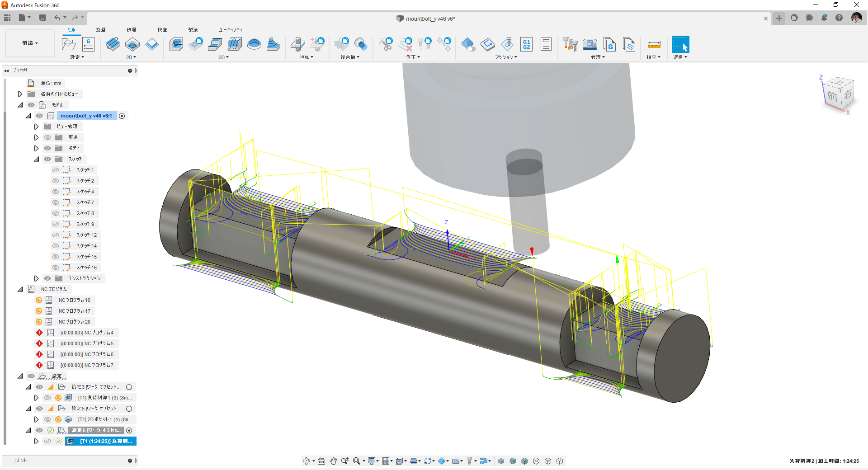Viewport: 868px width, 470px height.
Task: Click the コメント panel expand dot
Action: pyautogui.click(x=130, y=461)
